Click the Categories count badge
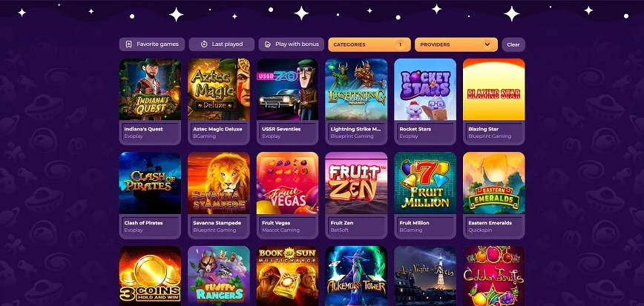This screenshot has height=306, width=644. tap(400, 44)
